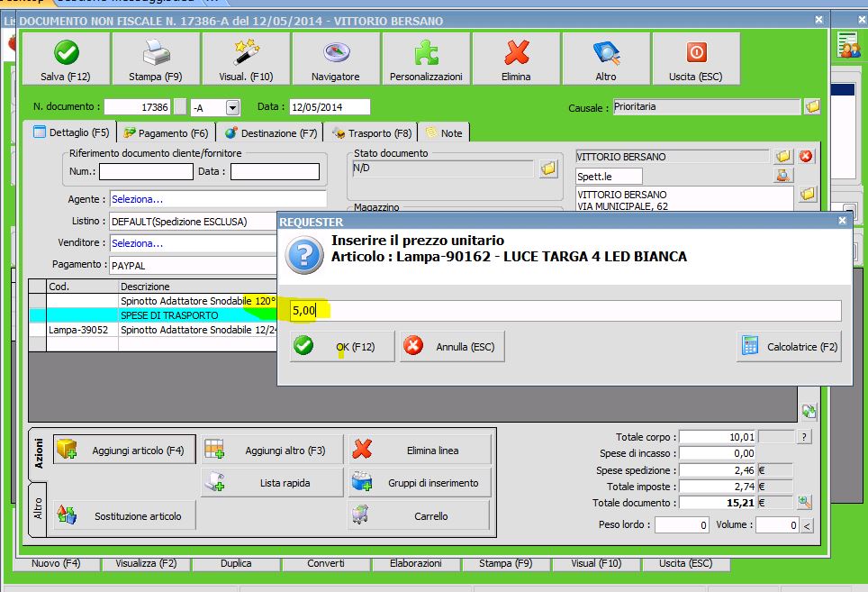868x592 pixels.
Task: Select the SPESE DI TRASPORTO row
Action: [153, 315]
